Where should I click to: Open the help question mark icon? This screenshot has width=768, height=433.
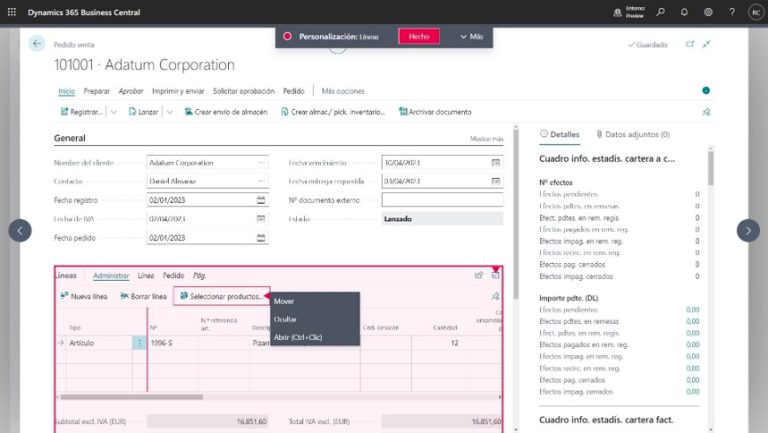731,12
